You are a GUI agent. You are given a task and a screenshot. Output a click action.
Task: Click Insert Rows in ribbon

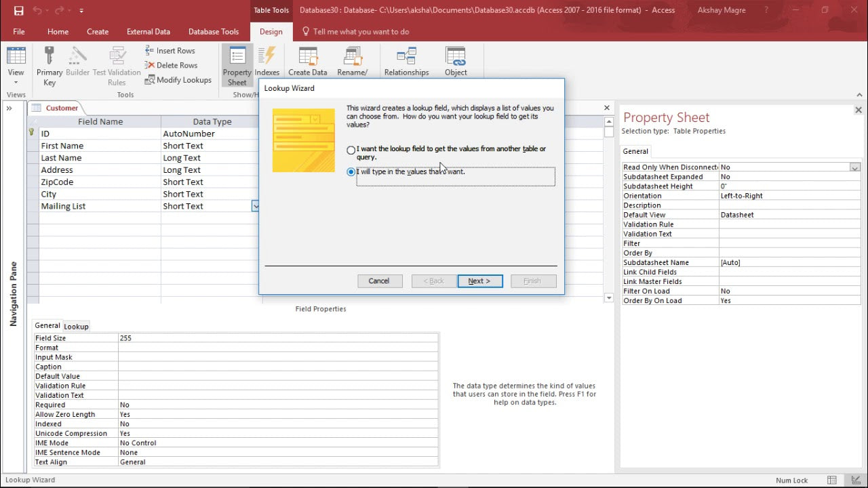(170, 51)
